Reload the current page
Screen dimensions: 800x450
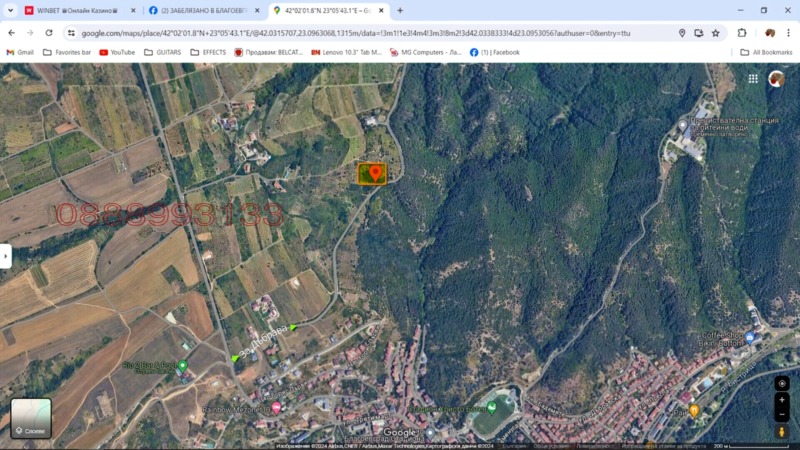(48, 33)
